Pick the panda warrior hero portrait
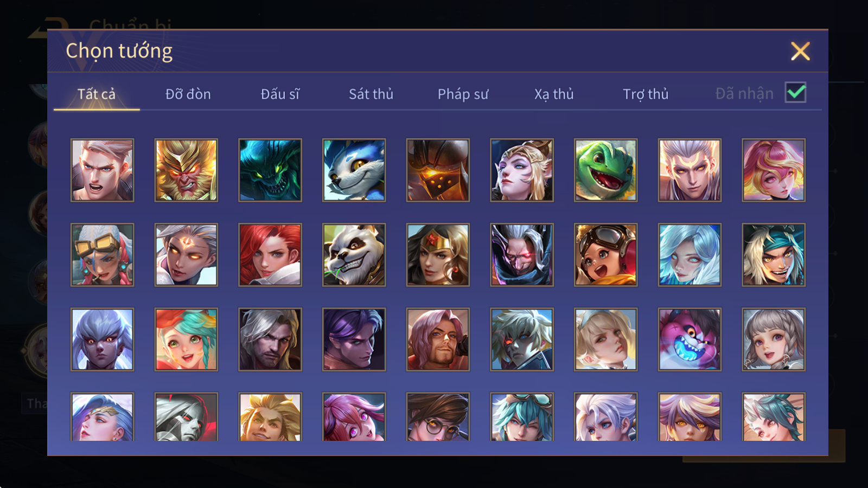The image size is (868, 488). pyautogui.click(x=354, y=255)
